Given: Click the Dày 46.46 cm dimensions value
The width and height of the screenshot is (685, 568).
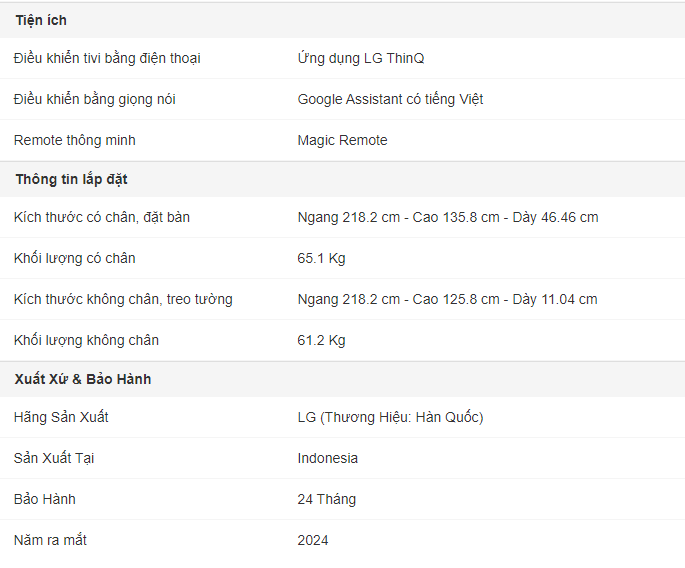Looking at the screenshot, I should coord(555,217).
